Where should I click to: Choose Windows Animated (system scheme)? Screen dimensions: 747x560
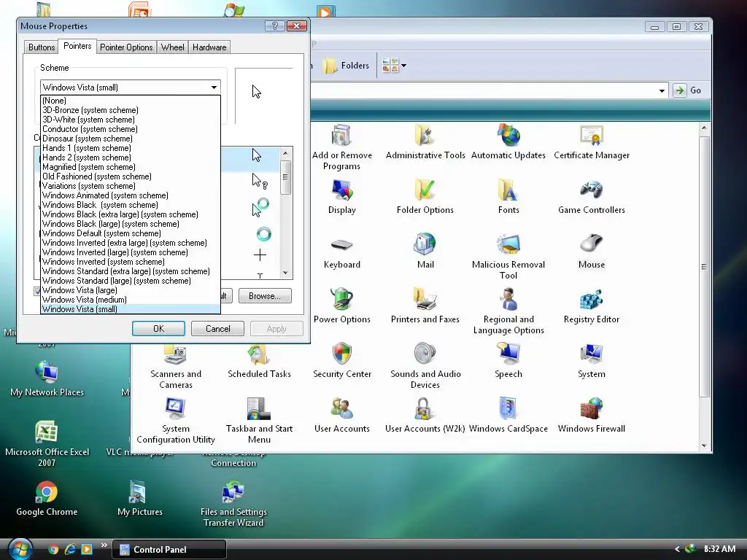[x=131, y=195]
